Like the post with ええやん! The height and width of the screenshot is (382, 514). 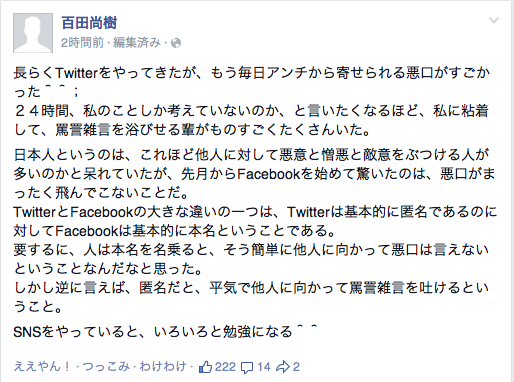[x=42, y=367]
